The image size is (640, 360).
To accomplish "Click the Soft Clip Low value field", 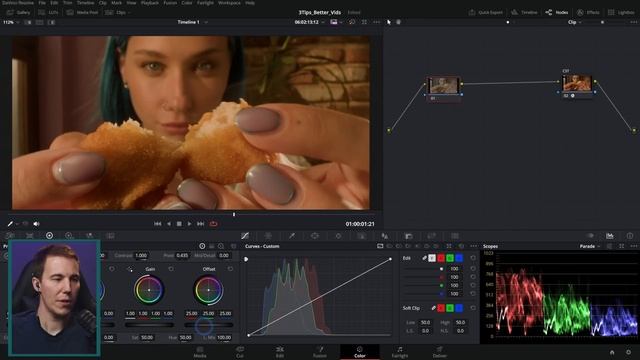I will 425,322.
